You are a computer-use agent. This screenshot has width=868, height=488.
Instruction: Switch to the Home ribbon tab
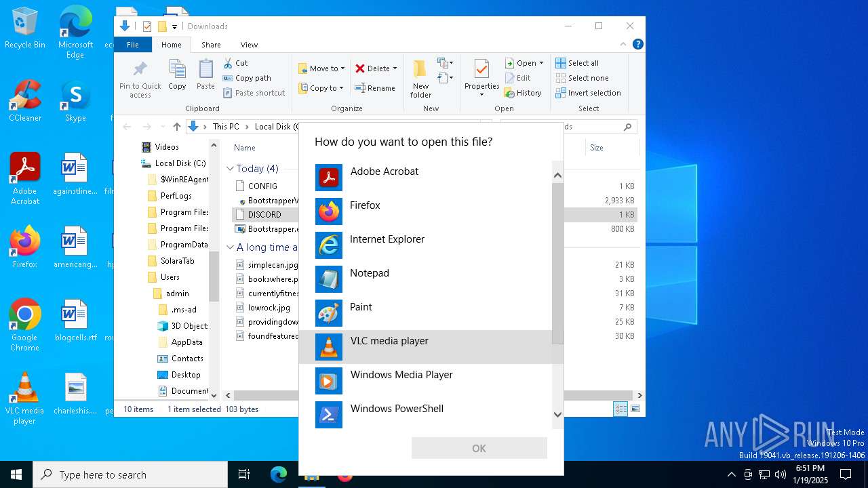(171, 45)
